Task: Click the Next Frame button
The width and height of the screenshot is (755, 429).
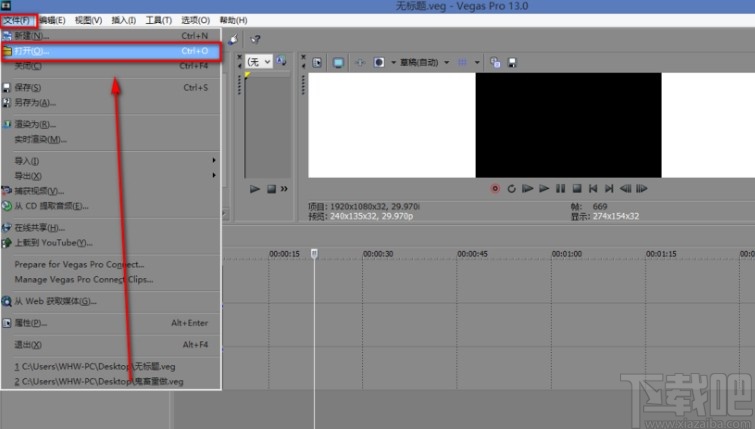Action: (641, 189)
